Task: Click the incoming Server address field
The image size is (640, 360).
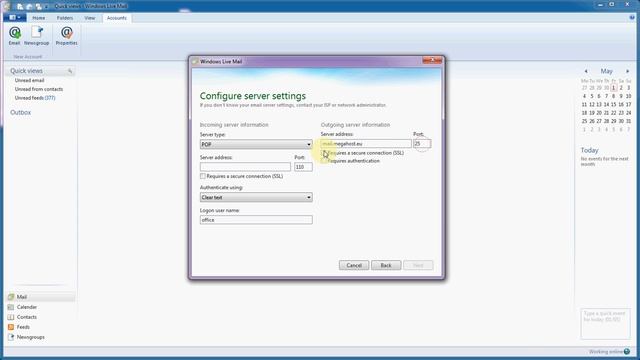Action: click(245, 167)
